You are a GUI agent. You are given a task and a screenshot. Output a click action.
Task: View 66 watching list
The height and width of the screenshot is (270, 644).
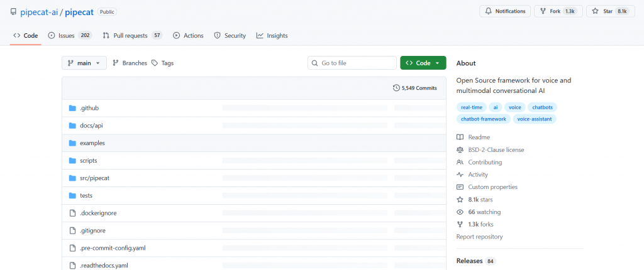484,212
